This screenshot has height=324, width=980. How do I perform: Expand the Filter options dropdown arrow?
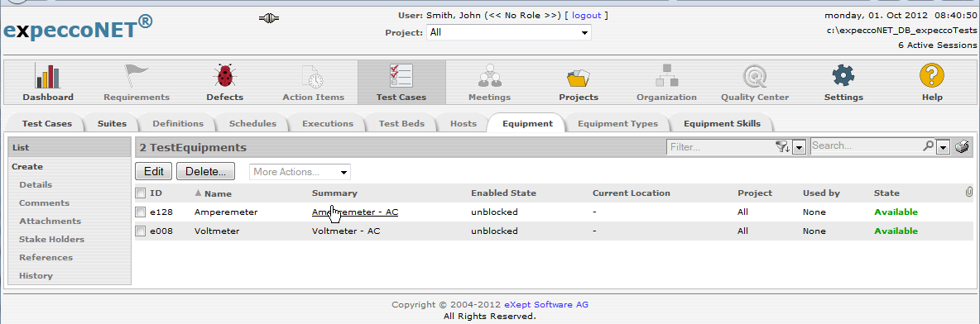click(798, 146)
